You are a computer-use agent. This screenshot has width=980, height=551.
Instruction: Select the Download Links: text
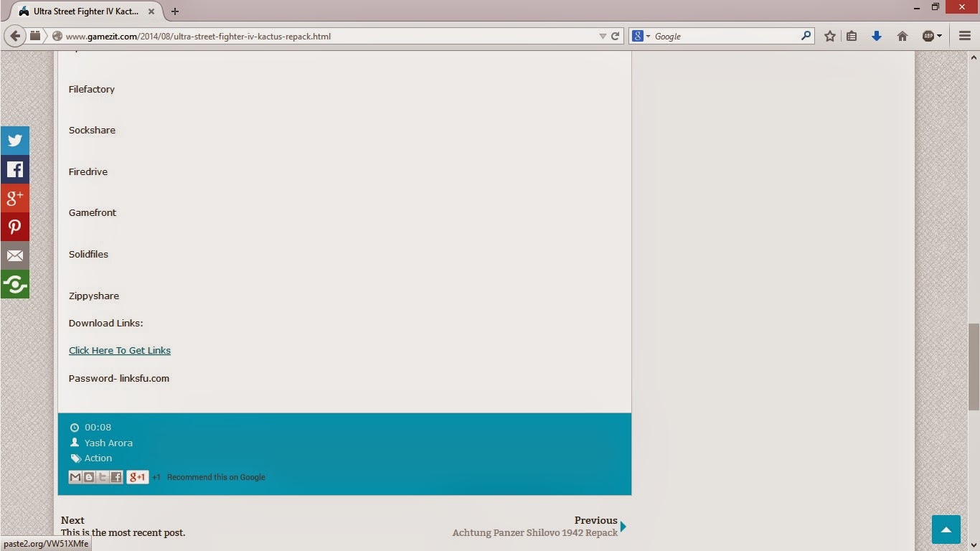click(x=106, y=324)
